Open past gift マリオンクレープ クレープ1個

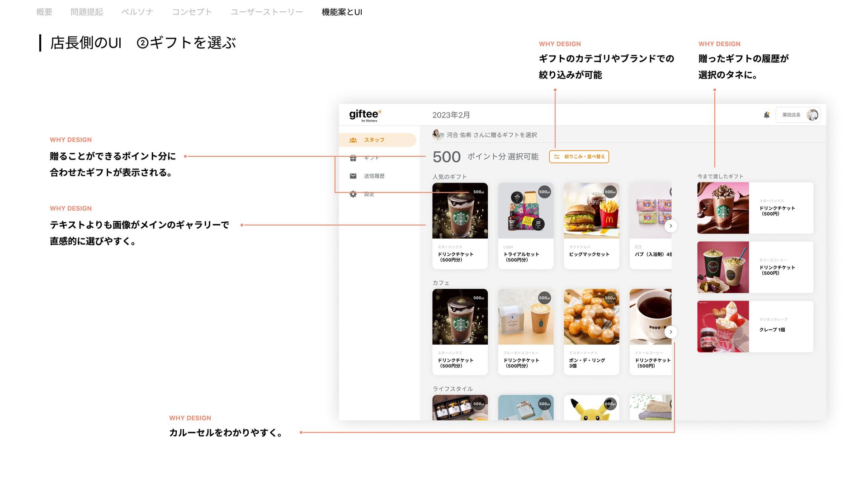point(755,327)
